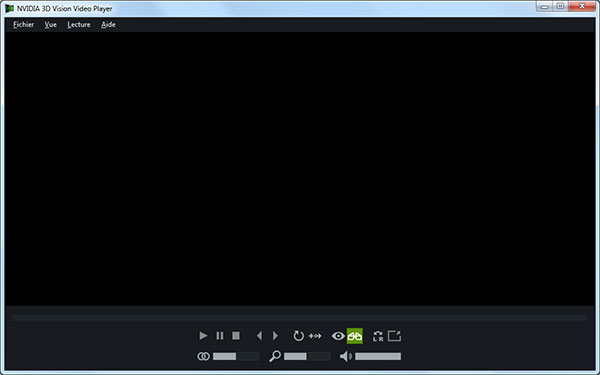Click the A-B section arrows icon
600x375 pixels.
pos(315,336)
